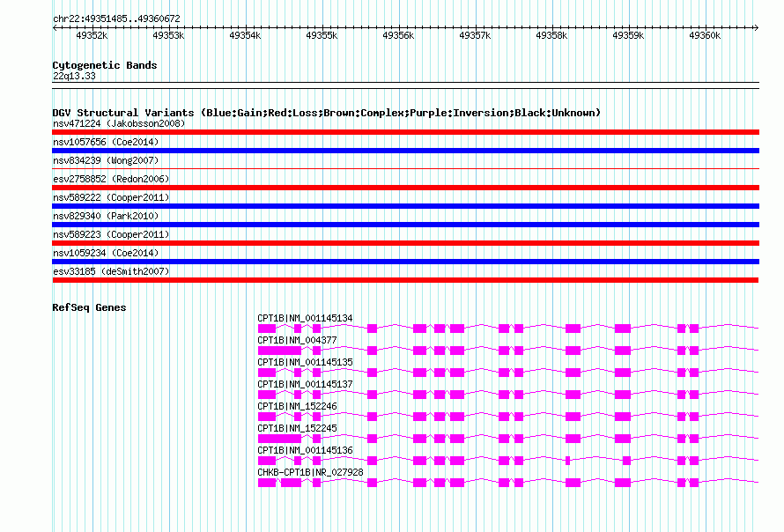Open variant nsv471224 (Jakobsson2008) label
Screen dimensions: 784x532
coord(119,123)
